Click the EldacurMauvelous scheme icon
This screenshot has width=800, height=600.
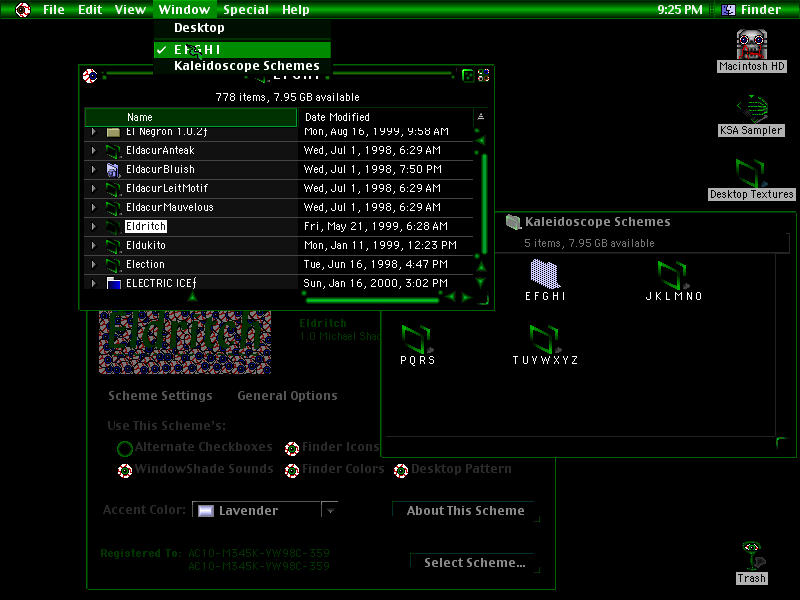coord(113,208)
